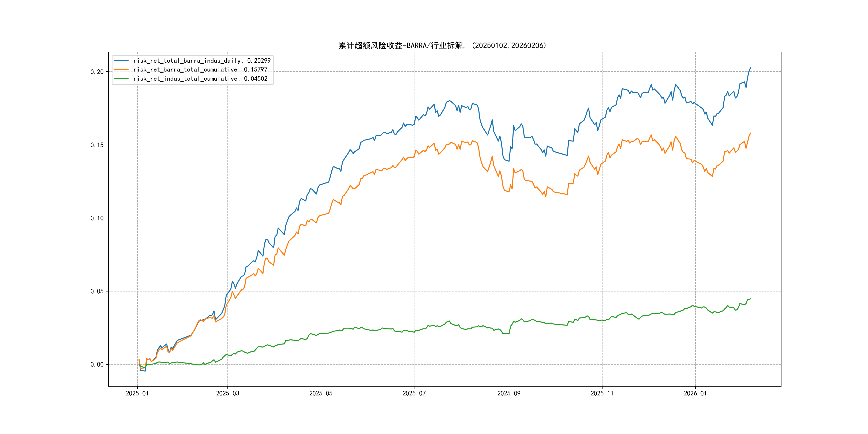The image size is (868, 434).
Task: Click the 0.10 y-axis tick label
Action: tap(97, 218)
